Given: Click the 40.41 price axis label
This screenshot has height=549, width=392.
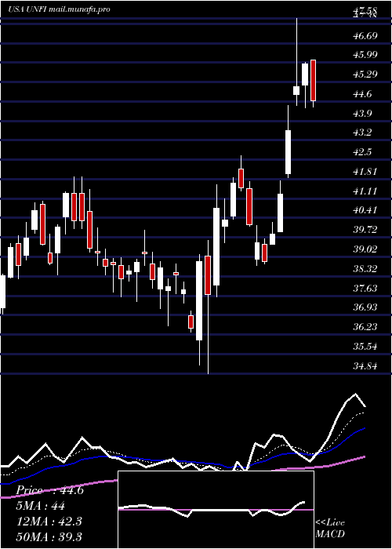Looking at the screenshot, I should [365, 210].
